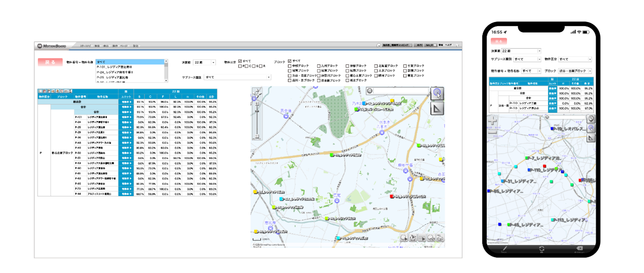The width and height of the screenshot is (644, 273).
Task: Click the search input field on desktop map
Action: (x=401, y=91)
